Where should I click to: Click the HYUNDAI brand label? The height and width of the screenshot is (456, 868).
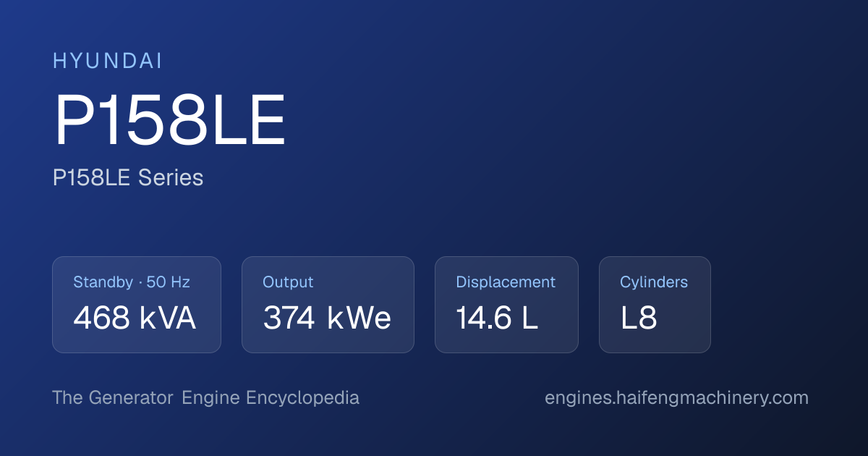click(x=108, y=62)
